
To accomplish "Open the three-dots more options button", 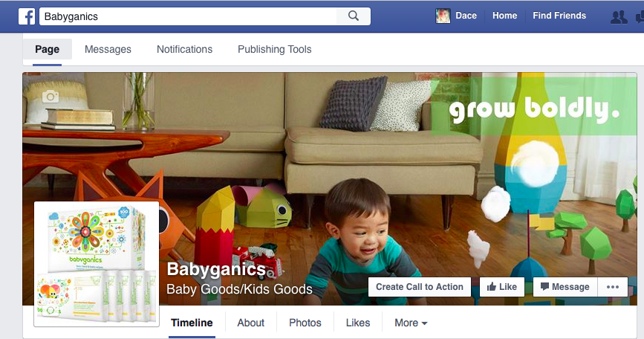I will coord(612,287).
